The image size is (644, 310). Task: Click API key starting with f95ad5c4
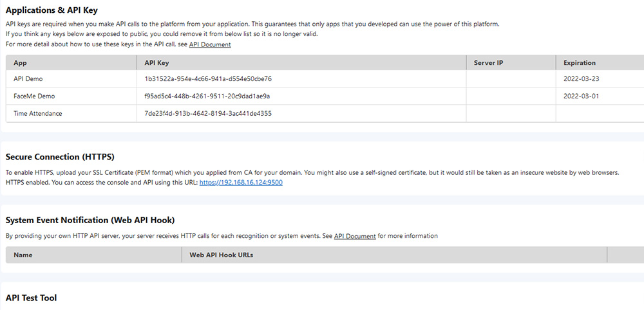tap(207, 96)
